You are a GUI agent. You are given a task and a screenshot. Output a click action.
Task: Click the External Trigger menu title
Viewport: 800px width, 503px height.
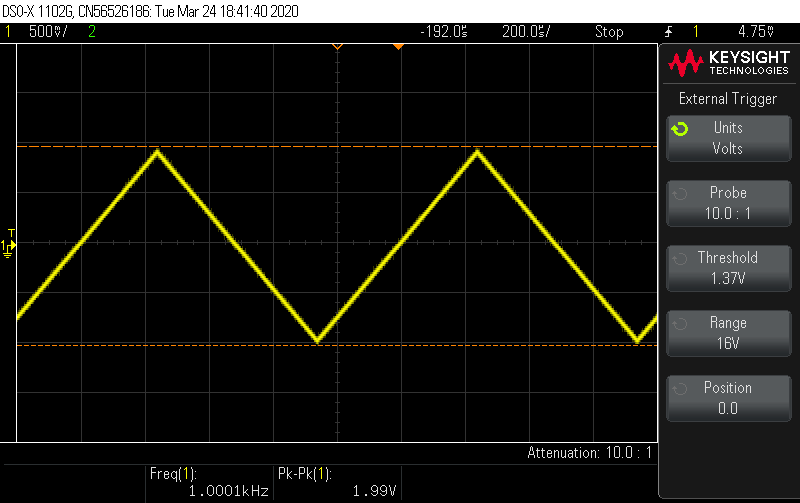tap(728, 98)
